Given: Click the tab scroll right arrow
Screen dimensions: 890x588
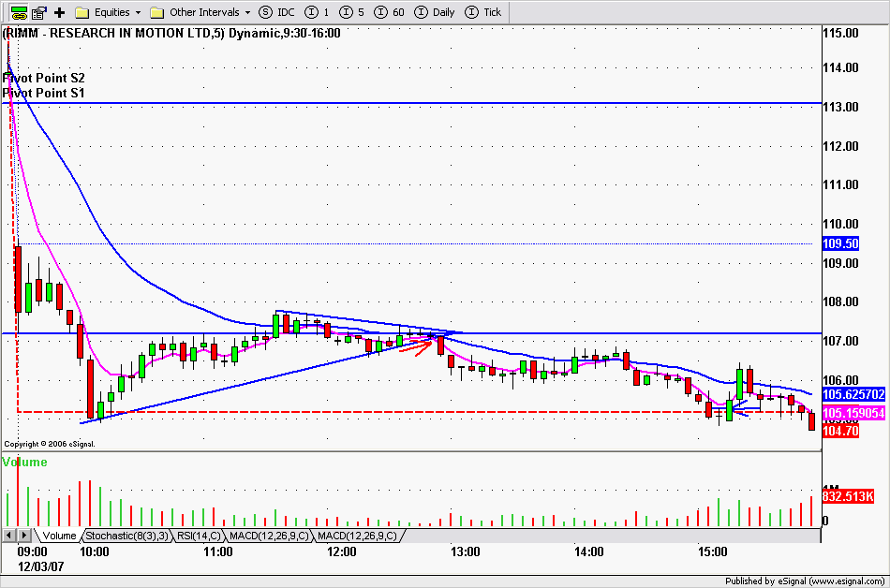Looking at the screenshot, I should click(23, 535).
